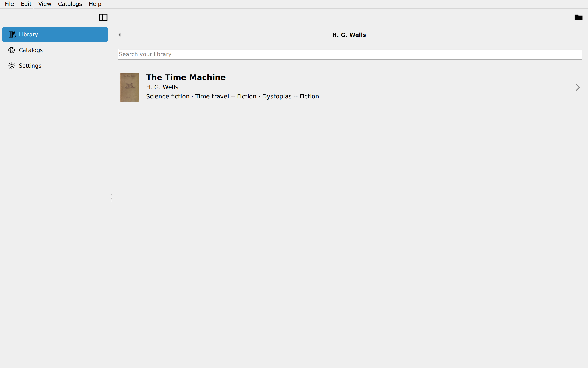Open the File menu

coord(9,4)
